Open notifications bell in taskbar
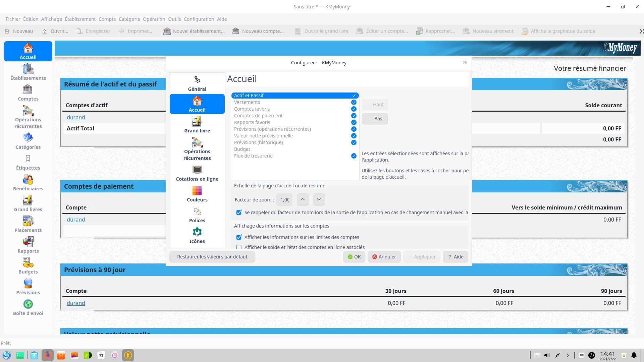Screen dimensions: 644x362 tap(634, 355)
